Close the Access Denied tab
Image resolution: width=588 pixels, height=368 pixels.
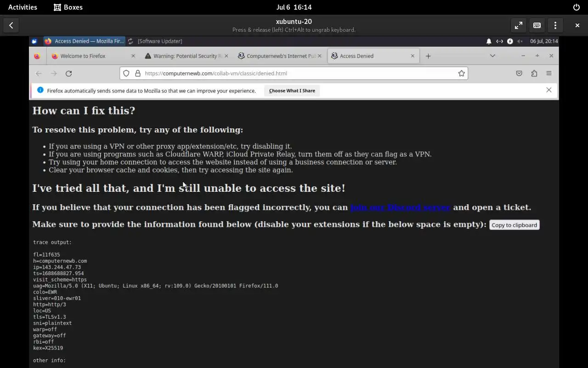(x=413, y=56)
